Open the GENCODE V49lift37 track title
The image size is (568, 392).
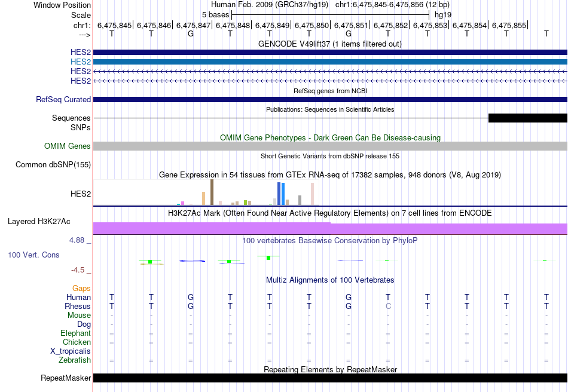(330, 44)
